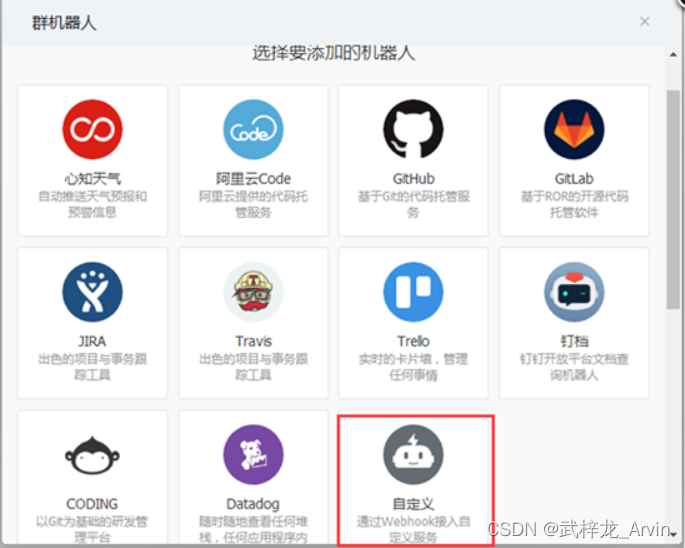Click the scrollbar up arrow
The width and height of the screenshot is (685, 548).
click(x=672, y=55)
